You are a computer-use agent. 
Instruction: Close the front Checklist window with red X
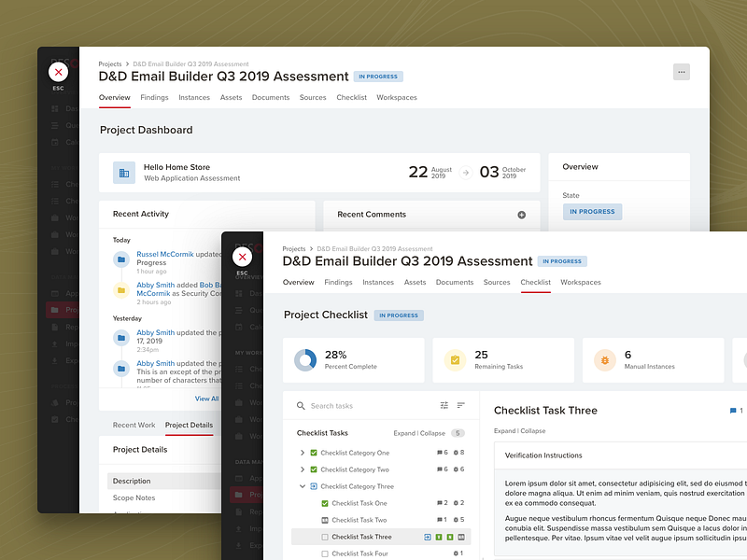pyautogui.click(x=242, y=257)
